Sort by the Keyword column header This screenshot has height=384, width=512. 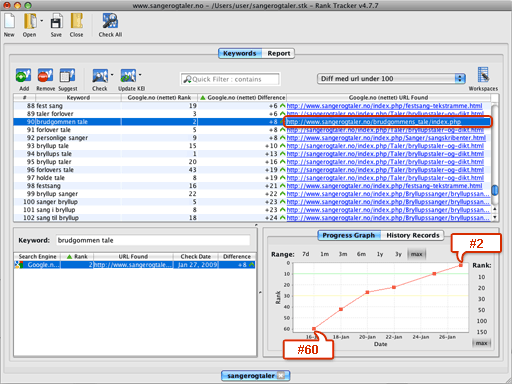[78, 98]
